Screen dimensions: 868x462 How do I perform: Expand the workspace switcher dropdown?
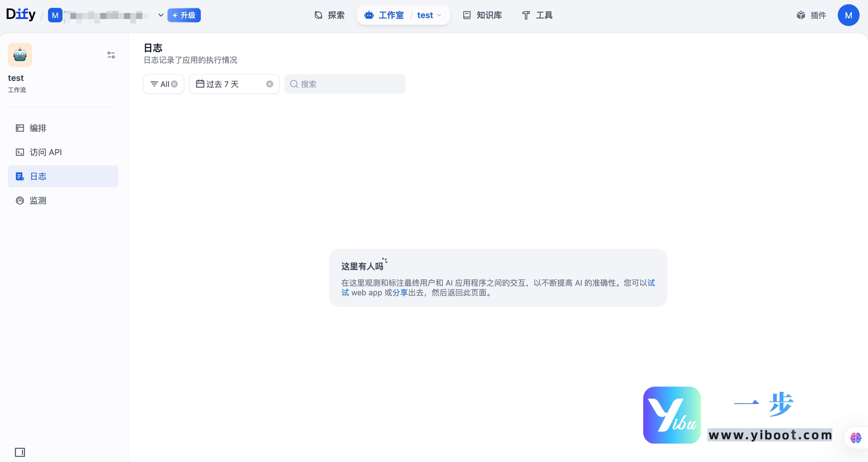(161, 15)
